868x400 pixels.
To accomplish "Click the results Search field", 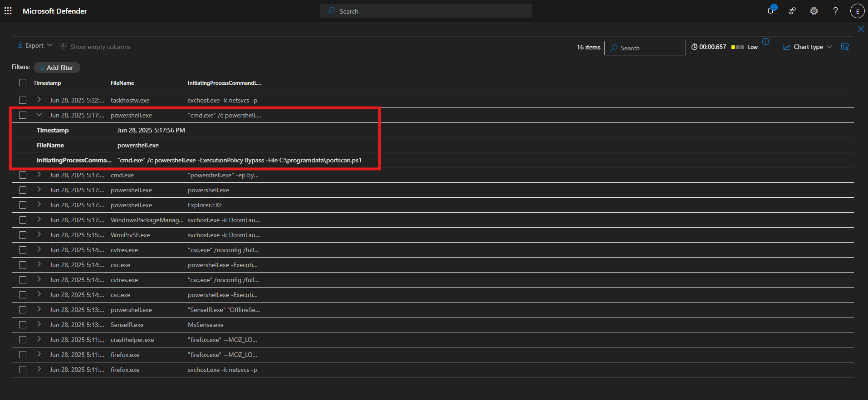I will click(x=645, y=48).
